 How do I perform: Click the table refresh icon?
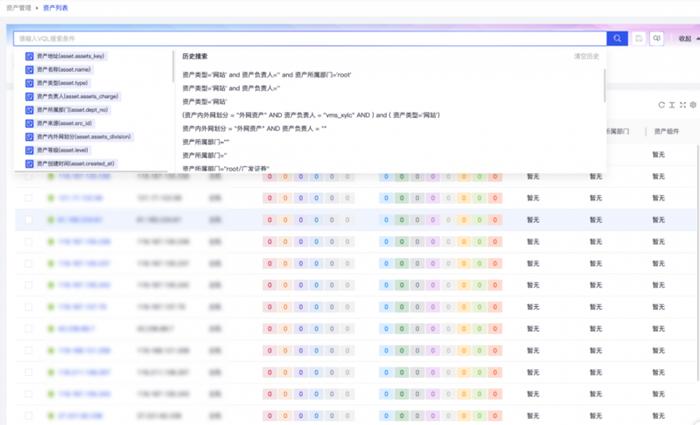click(661, 104)
